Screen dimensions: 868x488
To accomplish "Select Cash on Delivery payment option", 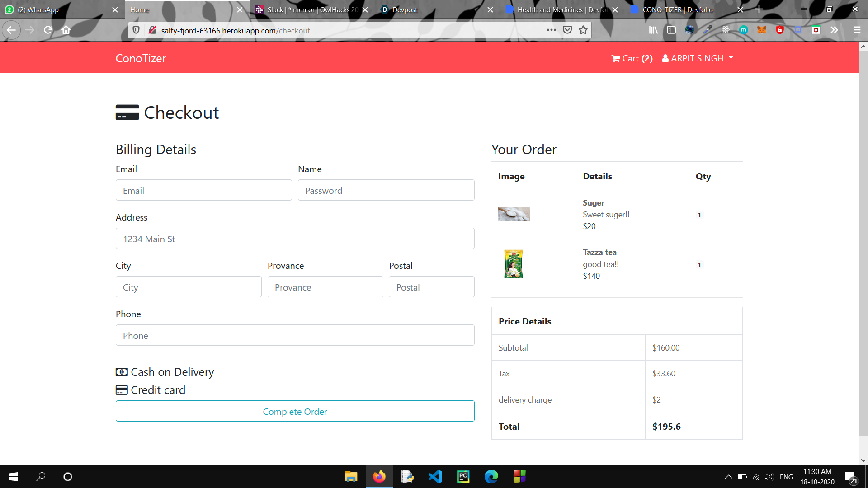I will [x=165, y=372].
